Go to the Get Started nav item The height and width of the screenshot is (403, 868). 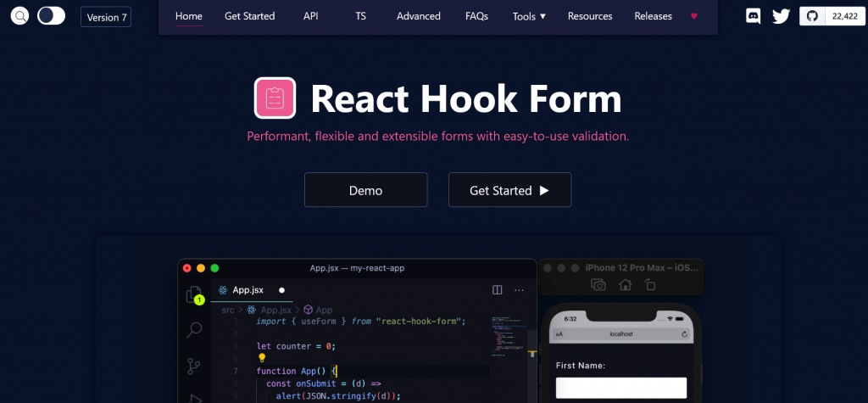tap(250, 16)
